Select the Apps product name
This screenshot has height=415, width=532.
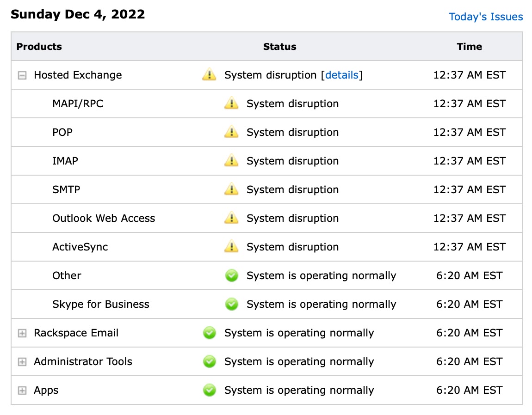(x=46, y=390)
